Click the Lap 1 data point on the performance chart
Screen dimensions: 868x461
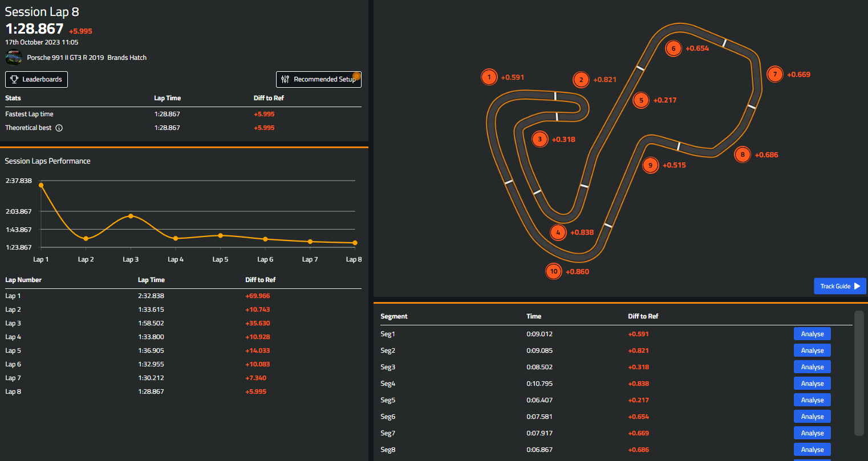[x=40, y=185]
